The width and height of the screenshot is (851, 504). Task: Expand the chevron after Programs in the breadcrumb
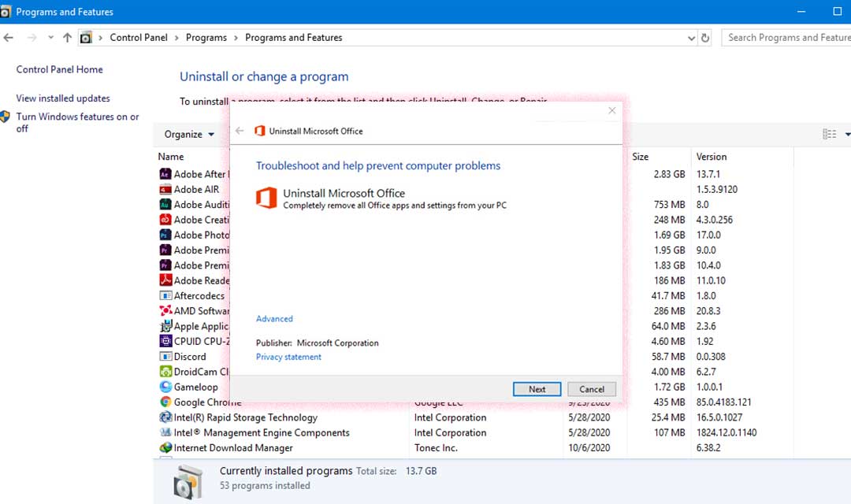236,38
